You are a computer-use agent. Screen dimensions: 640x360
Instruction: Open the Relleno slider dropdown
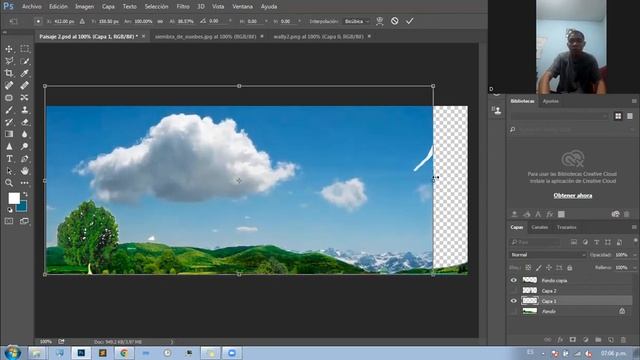[634, 268]
